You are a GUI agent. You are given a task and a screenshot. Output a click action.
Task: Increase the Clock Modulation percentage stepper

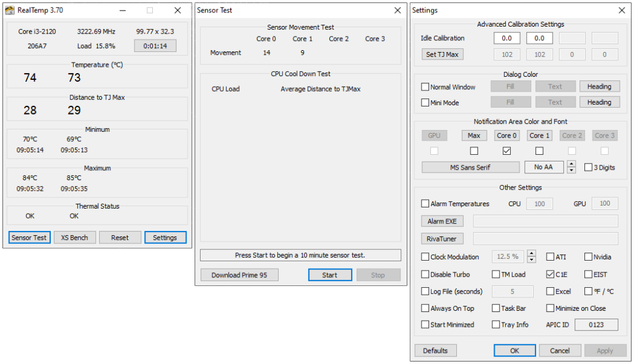531,254
